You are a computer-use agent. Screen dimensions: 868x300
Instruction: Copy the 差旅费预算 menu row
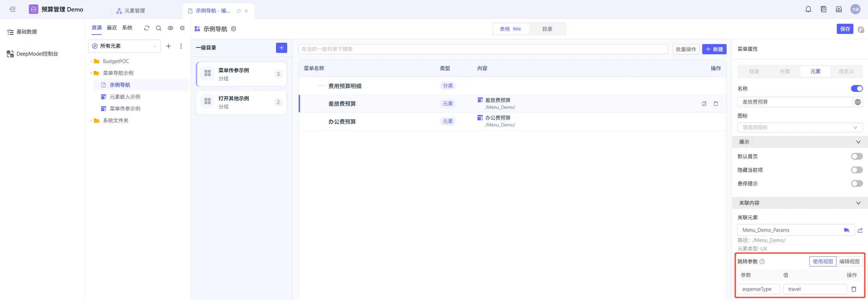(x=704, y=104)
